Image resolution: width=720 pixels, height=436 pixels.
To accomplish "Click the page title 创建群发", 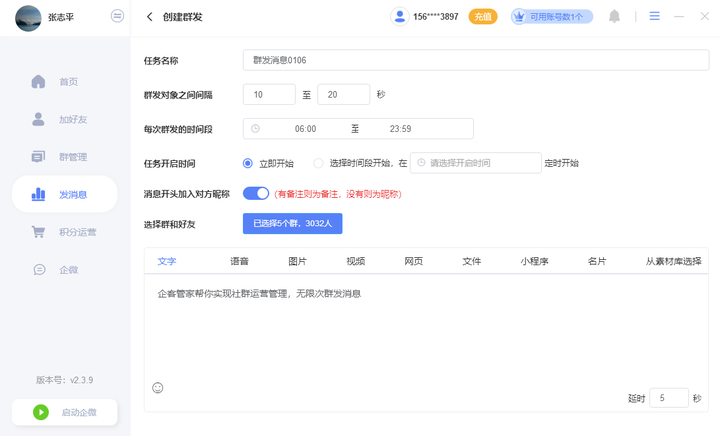I will [182, 17].
